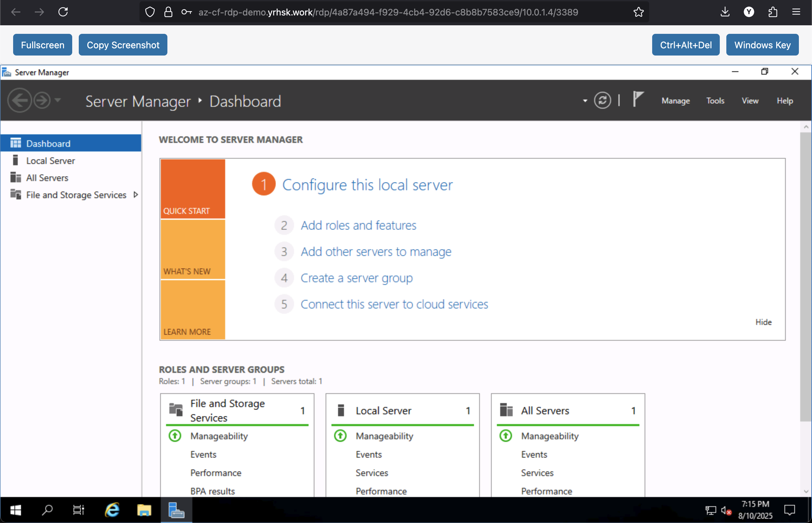Open BPA results in File and Storage tile
Image resolution: width=812 pixels, height=523 pixels.
pyautogui.click(x=212, y=491)
